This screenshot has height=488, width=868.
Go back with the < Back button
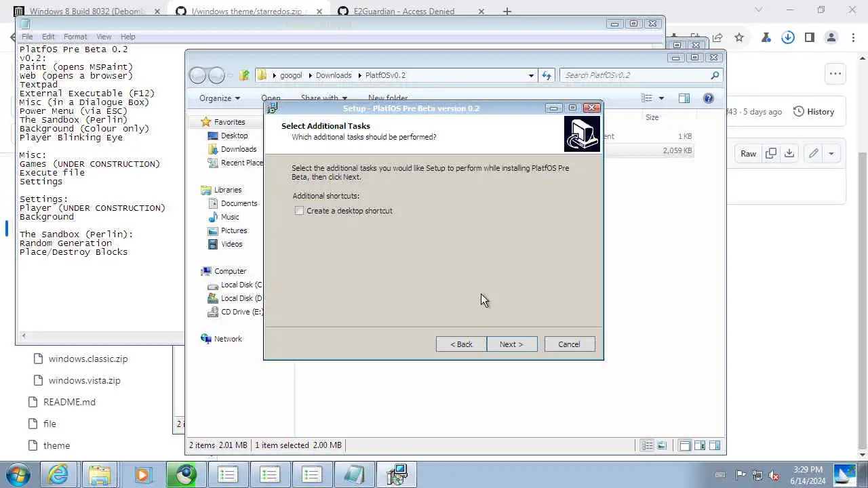(x=461, y=344)
